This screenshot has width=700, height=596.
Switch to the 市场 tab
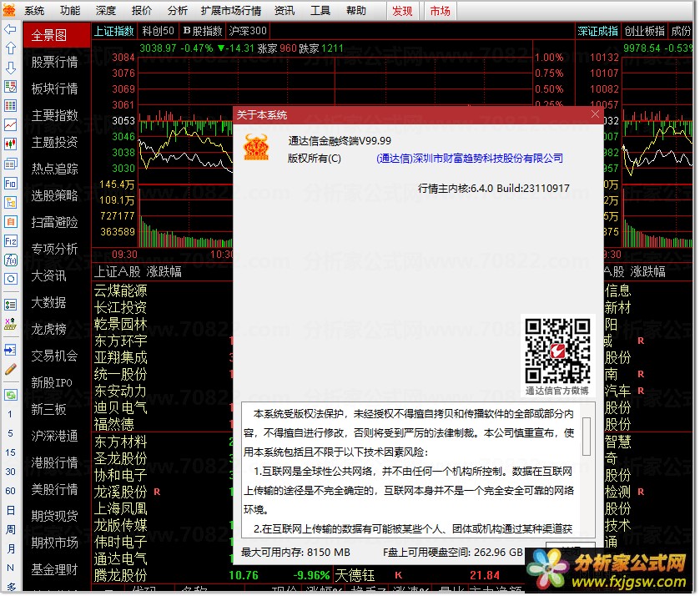440,11
